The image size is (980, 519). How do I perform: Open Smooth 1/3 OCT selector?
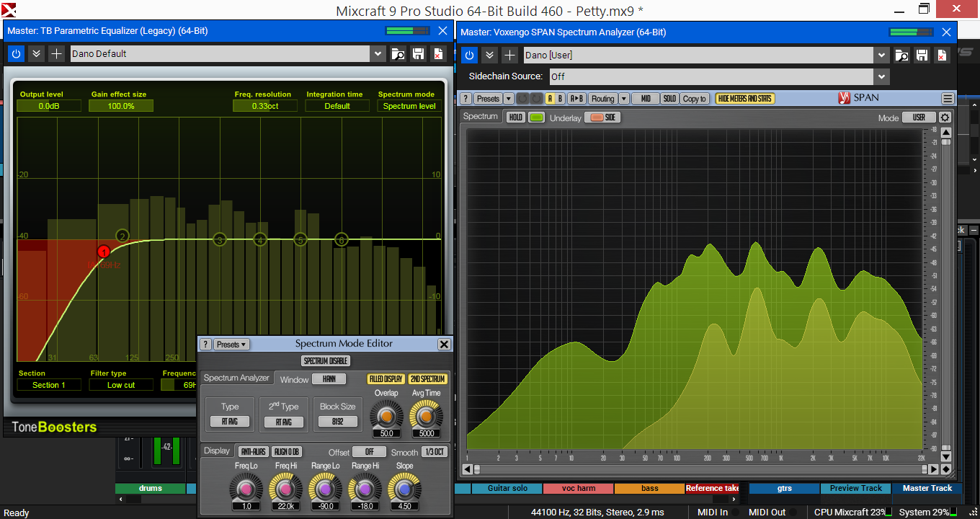(434, 452)
